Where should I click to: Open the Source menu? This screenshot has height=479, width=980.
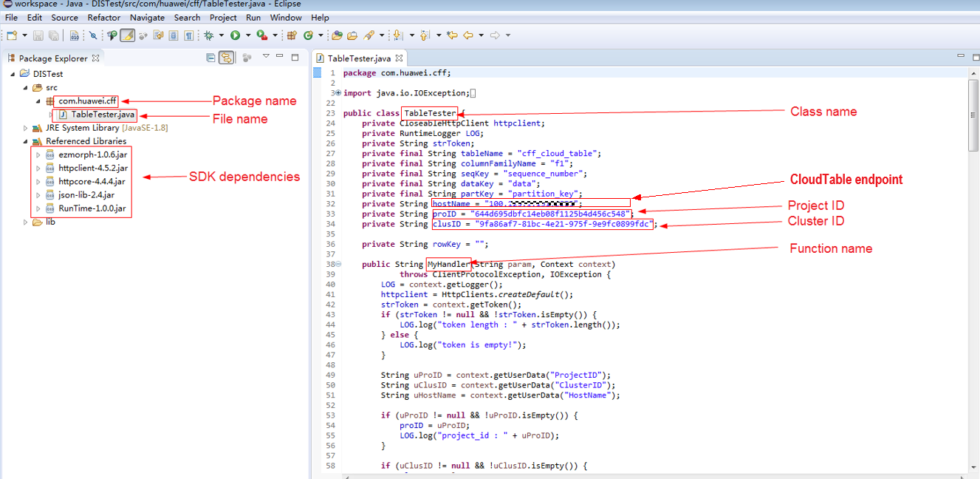[65, 17]
